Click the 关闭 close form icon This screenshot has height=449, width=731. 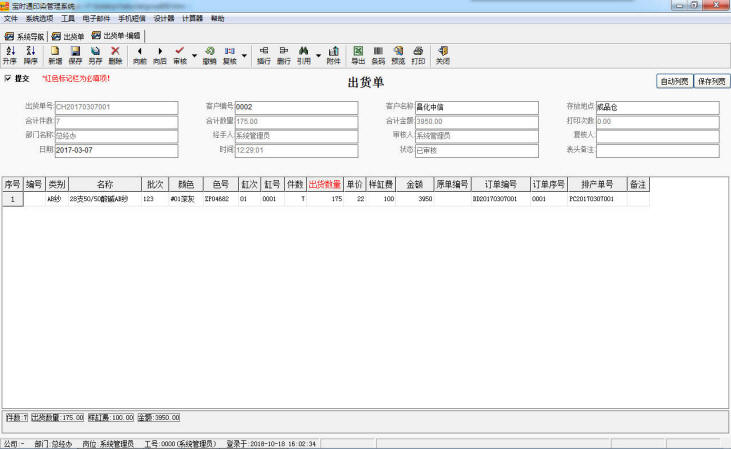pos(443,55)
